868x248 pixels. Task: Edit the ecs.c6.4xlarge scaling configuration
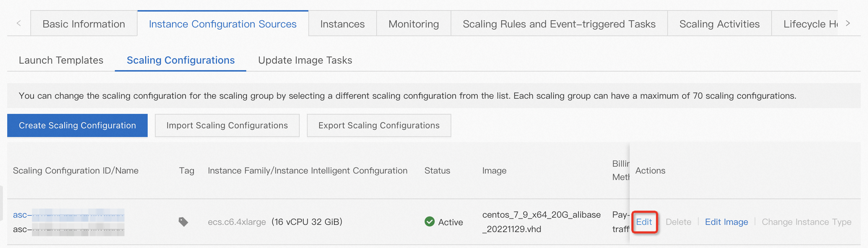pos(645,222)
